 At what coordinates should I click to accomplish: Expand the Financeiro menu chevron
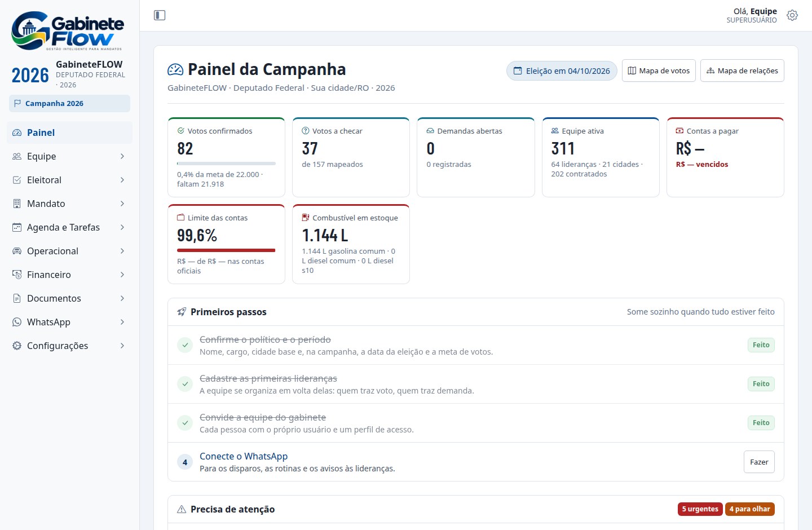coord(122,275)
